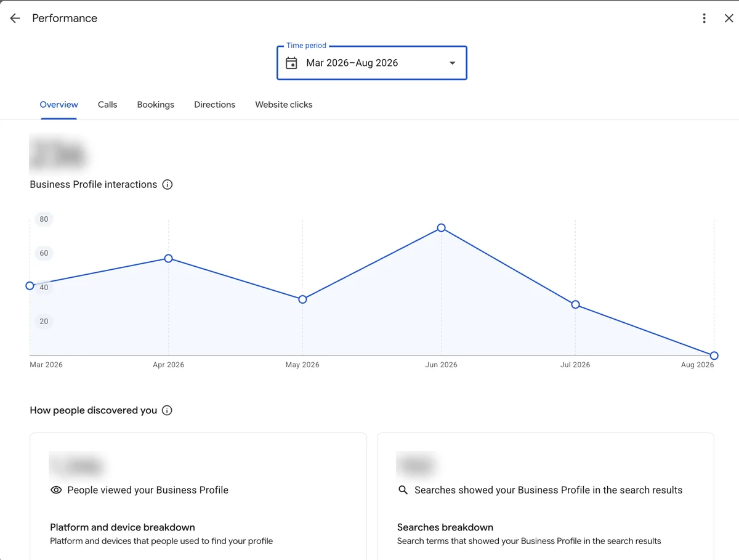
Task: Click info icon next to How people discovered you
Action: pos(167,410)
